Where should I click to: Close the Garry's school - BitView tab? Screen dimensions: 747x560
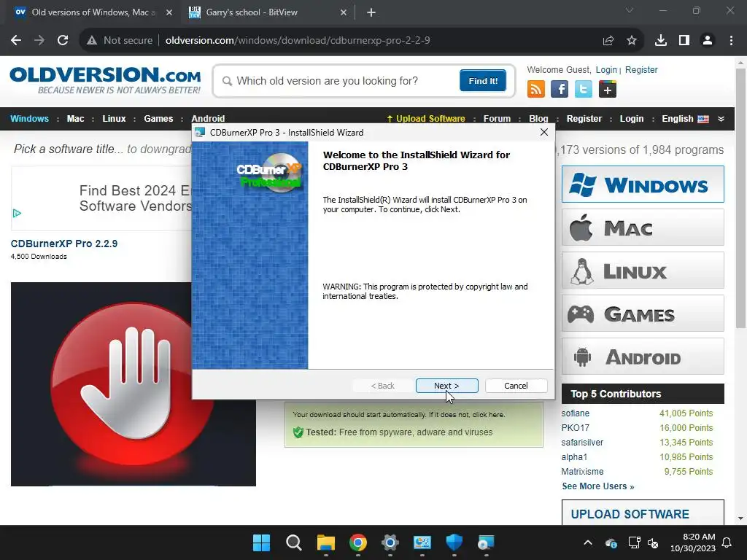pos(344,12)
